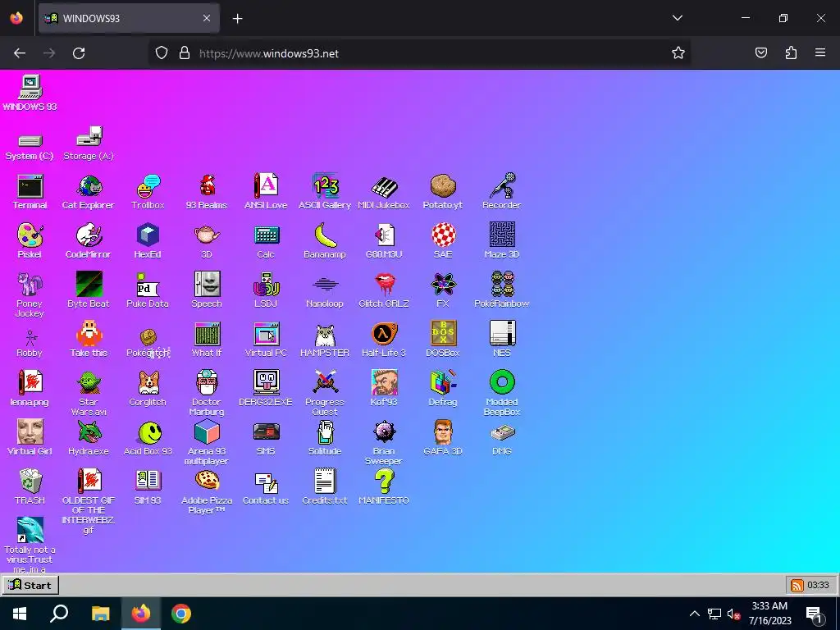Open File Explorer from the taskbar
840x630 pixels.
(x=100, y=614)
